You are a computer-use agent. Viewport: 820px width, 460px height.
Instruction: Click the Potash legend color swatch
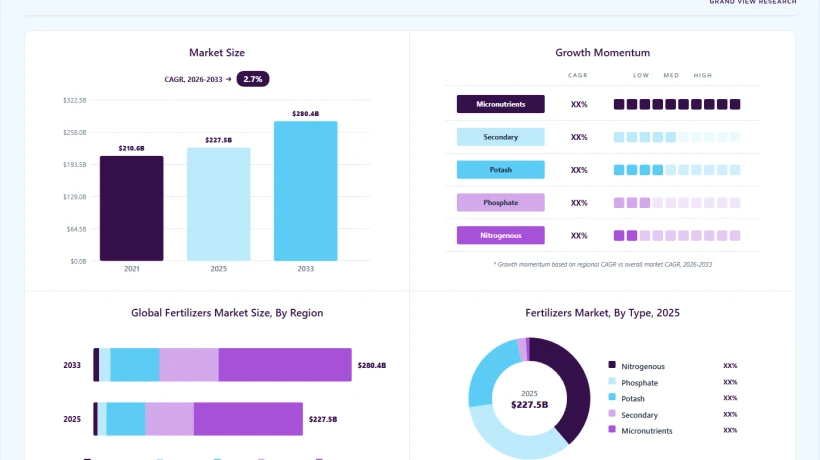(612, 397)
